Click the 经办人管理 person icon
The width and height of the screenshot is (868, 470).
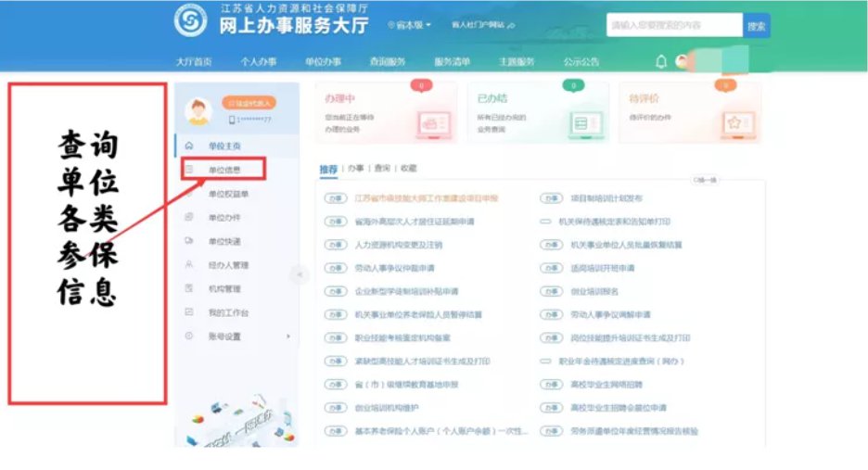189,265
